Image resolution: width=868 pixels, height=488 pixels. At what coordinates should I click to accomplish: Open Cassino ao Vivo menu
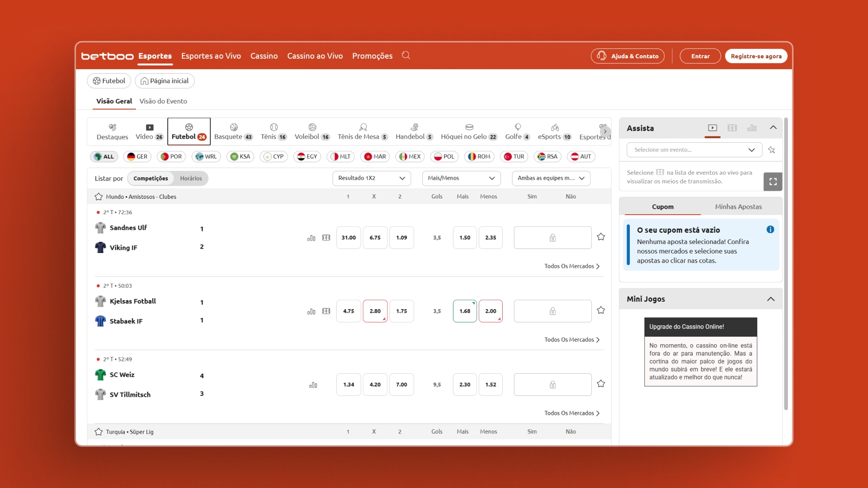[x=315, y=56]
